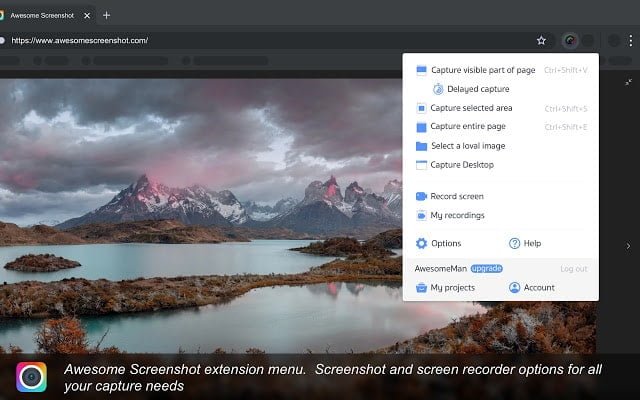Viewport: 640px width, 400px height.
Task: Open Chrome three-dot menu
Action: [x=631, y=40]
